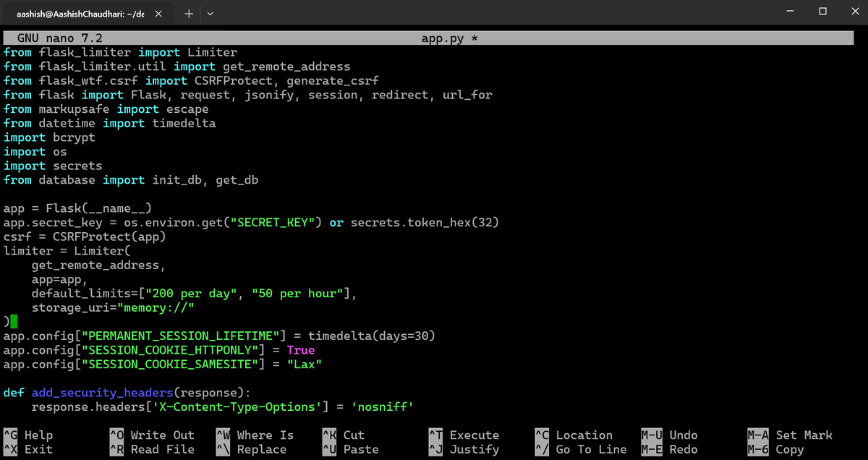Click url_for in the flask import line
868x460 pixels.
pyautogui.click(x=467, y=95)
